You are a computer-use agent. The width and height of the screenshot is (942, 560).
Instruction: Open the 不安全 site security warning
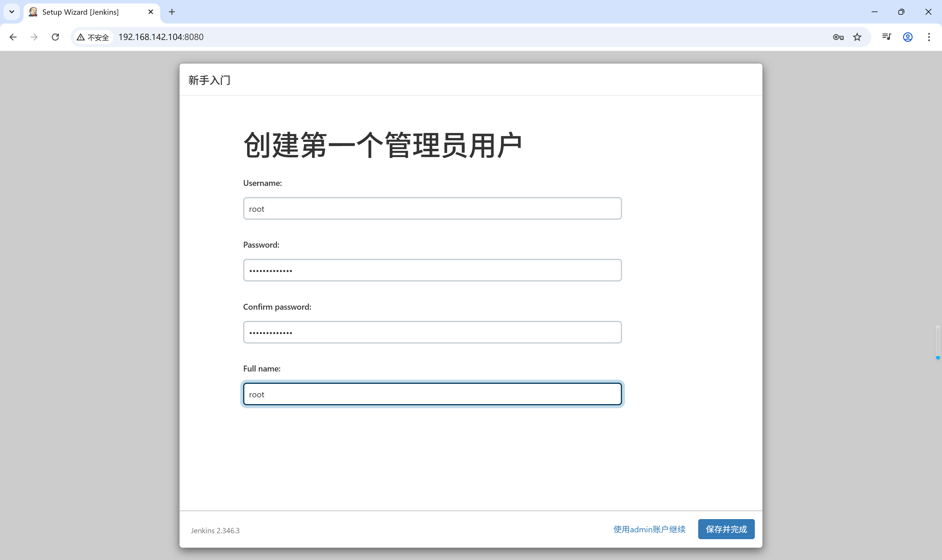coord(93,37)
